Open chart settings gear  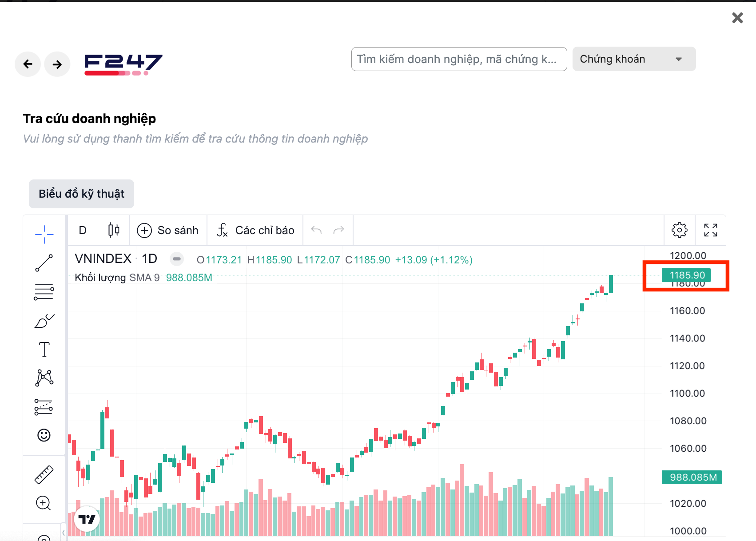[679, 230]
